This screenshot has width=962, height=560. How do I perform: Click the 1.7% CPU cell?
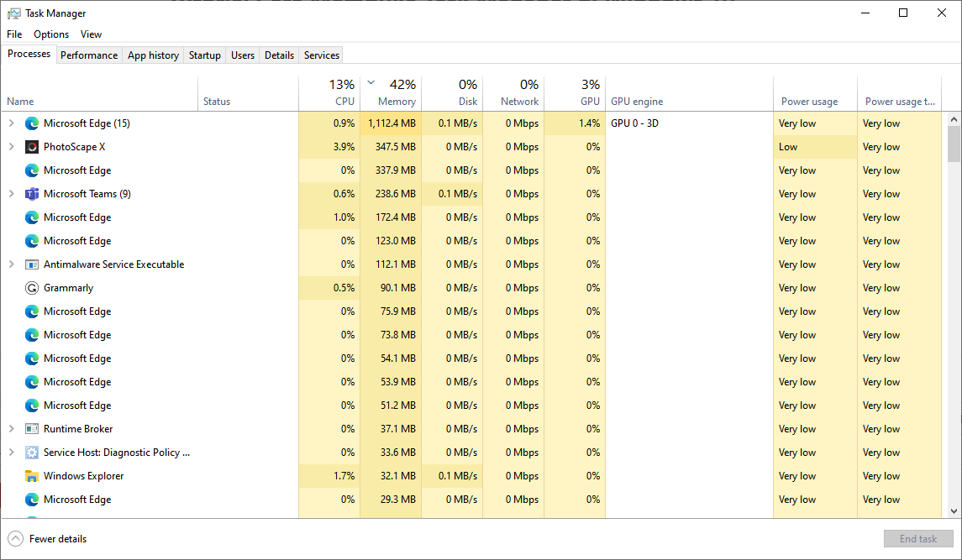tap(329, 476)
